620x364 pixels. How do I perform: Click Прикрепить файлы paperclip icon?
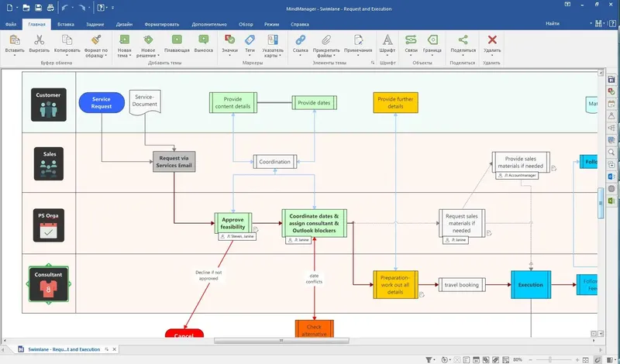click(326, 39)
